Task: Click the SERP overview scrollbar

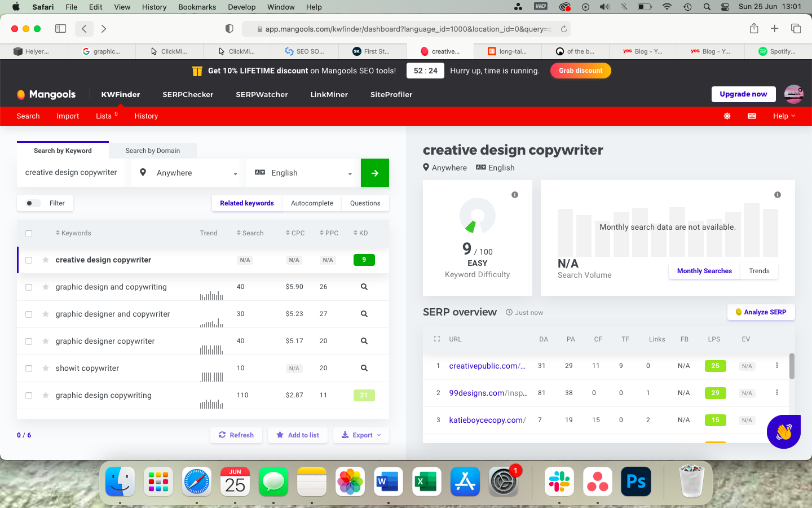Action: tap(792, 366)
